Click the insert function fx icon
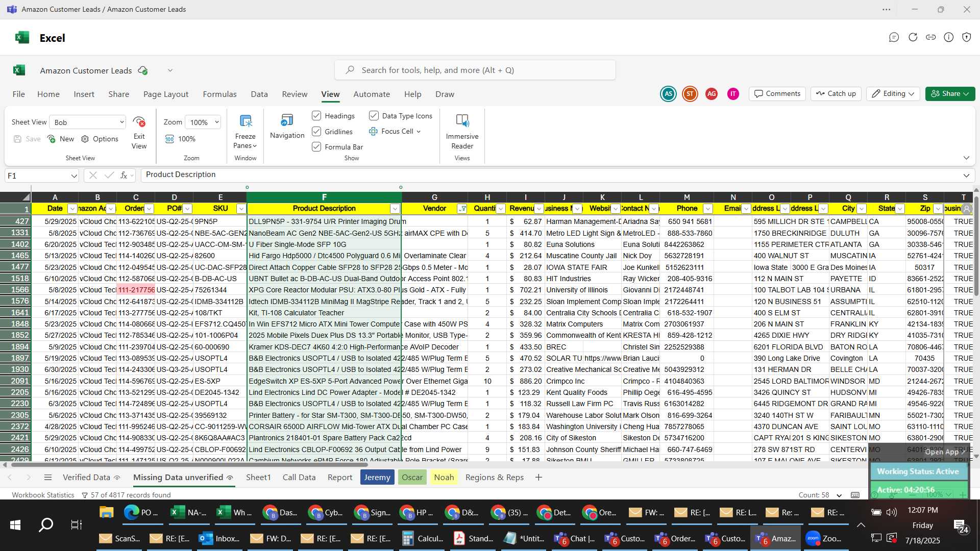 click(124, 175)
